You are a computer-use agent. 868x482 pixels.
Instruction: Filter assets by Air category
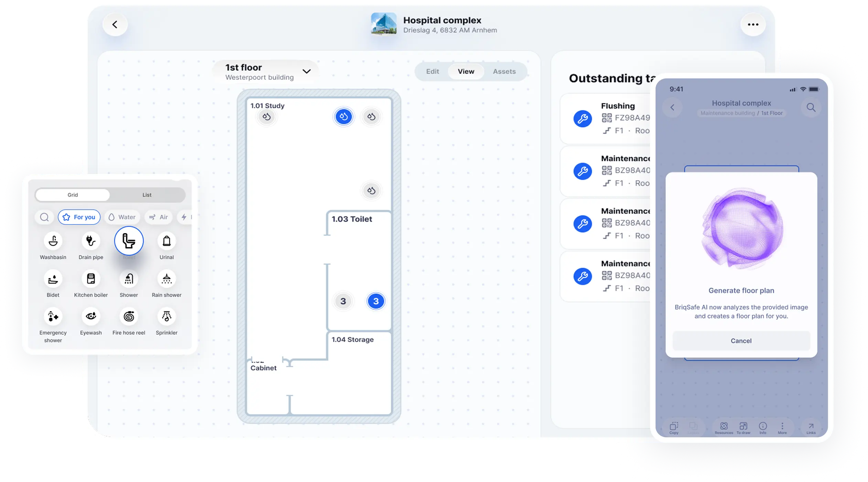coord(158,217)
